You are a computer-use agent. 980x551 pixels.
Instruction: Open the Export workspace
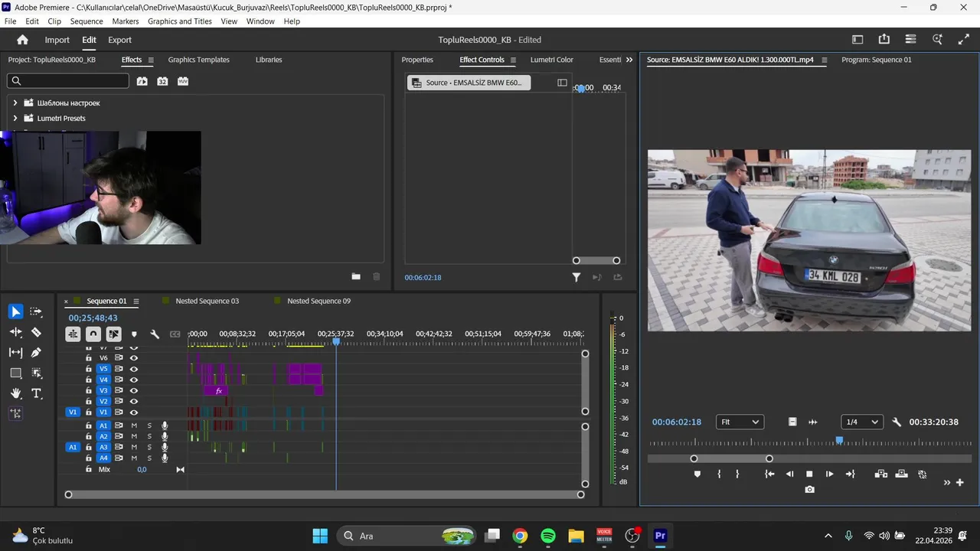[x=119, y=40]
